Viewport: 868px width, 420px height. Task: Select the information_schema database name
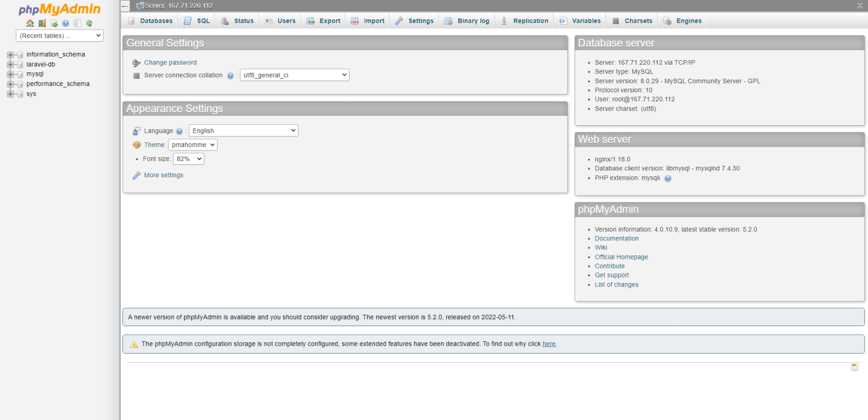tap(56, 54)
